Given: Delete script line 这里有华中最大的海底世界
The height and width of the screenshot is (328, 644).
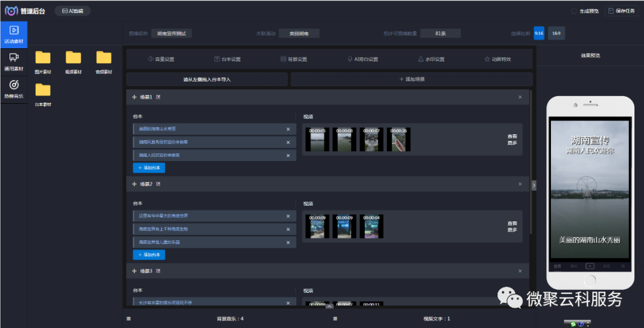Looking at the screenshot, I should tap(288, 216).
